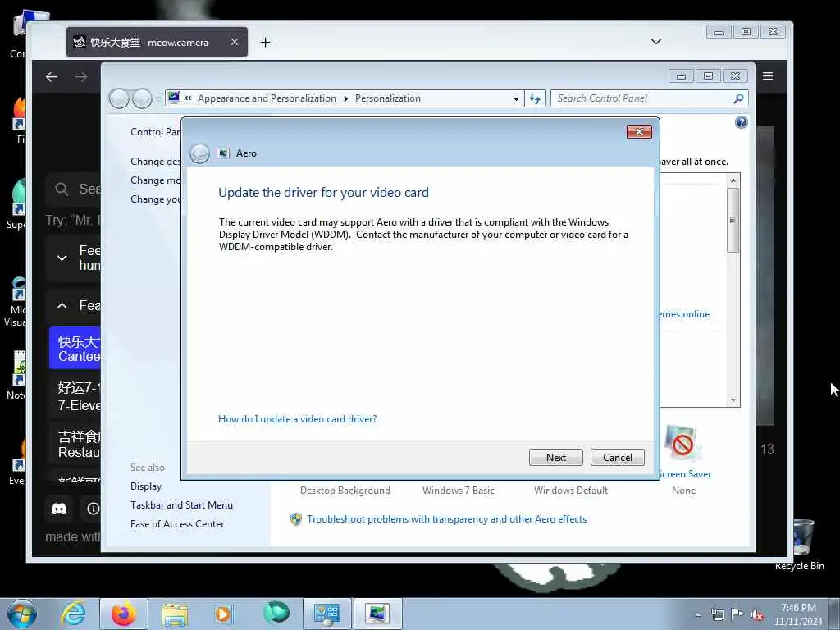
Task: Click Appearance and Personalization breadcrumb
Action: [x=267, y=98]
